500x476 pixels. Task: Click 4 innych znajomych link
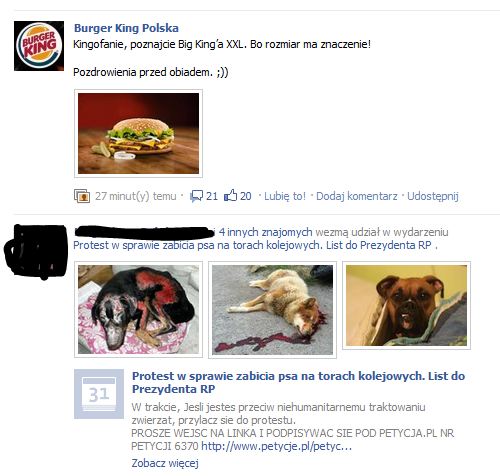pyautogui.click(x=265, y=232)
